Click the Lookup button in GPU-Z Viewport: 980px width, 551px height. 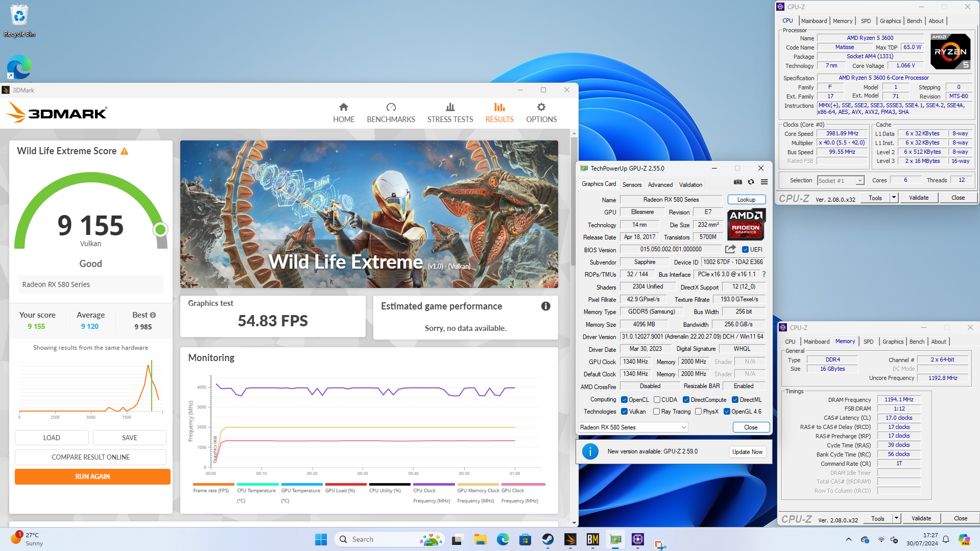click(x=746, y=200)
